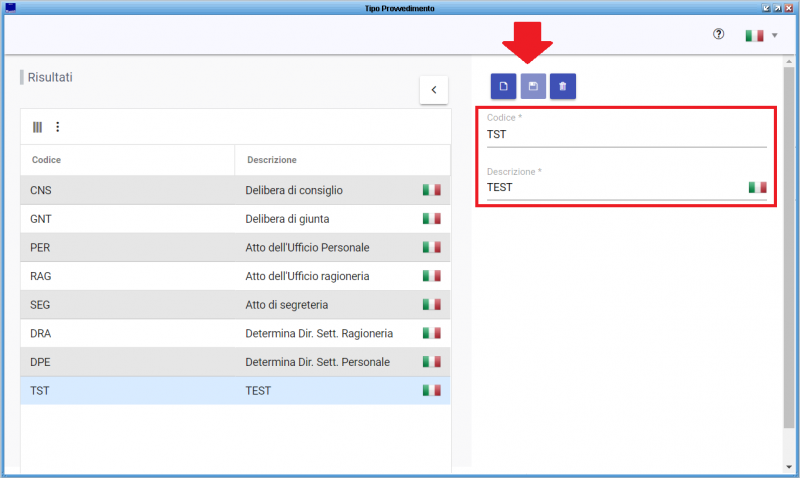The width and height of the screenshot is (800, 478).
Task: Click 'Atto di segreteria' description
Action: [x=287, y=305]
